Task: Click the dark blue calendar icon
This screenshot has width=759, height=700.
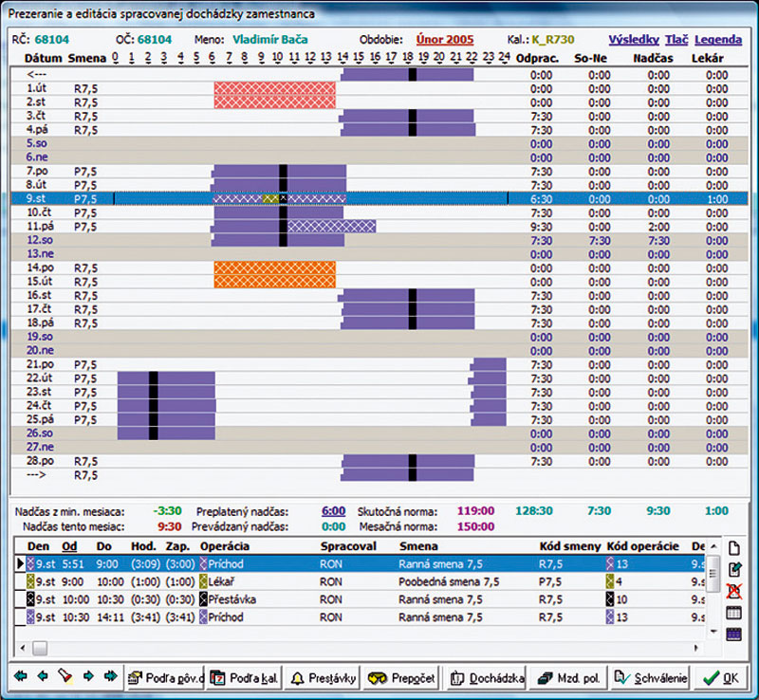Action: (x=733, y=634)
